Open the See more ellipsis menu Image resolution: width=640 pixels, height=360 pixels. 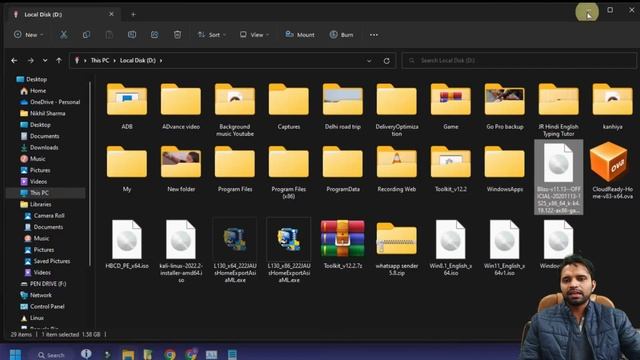[373, 35]
